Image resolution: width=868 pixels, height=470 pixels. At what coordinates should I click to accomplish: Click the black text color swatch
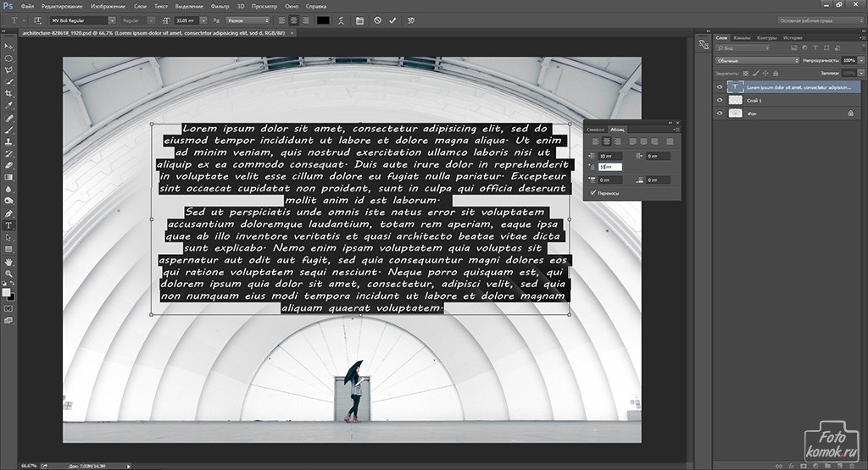click(x=322, y=19)
